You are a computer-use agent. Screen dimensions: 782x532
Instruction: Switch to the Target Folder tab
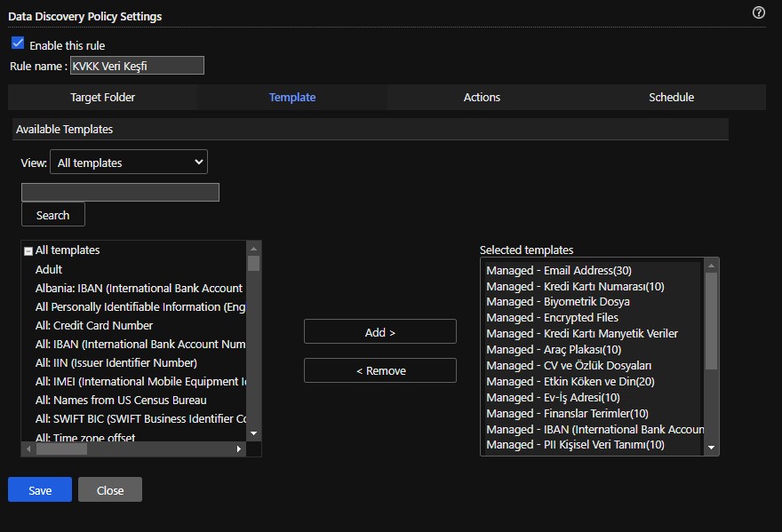click(102, 98)
